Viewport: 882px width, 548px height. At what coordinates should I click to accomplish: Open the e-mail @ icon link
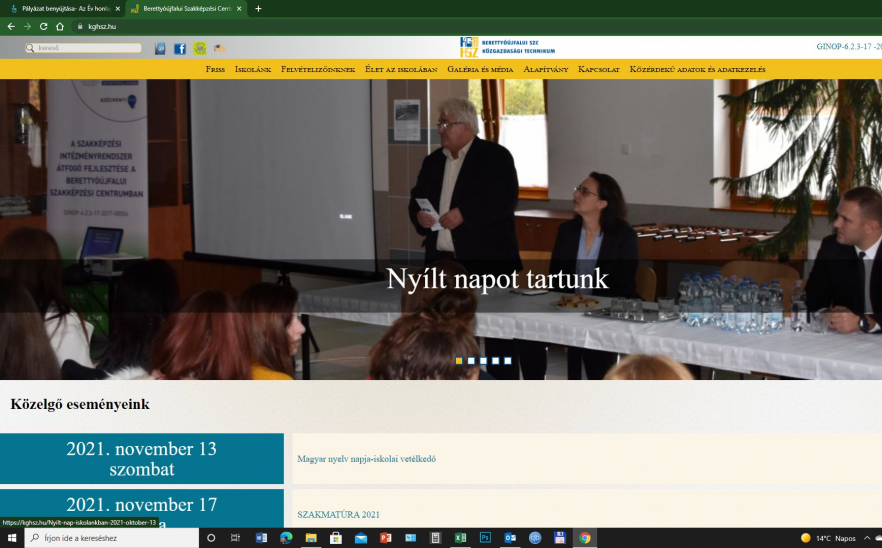click(x=160, y=48)
